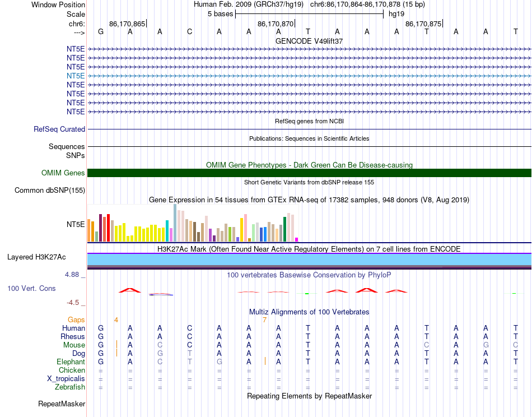Image resolution: width=532 pixels, height=417 pixels.
Task: Click the highlighted light-blue NT5E transcript label
Action: (x=76, y=76)
